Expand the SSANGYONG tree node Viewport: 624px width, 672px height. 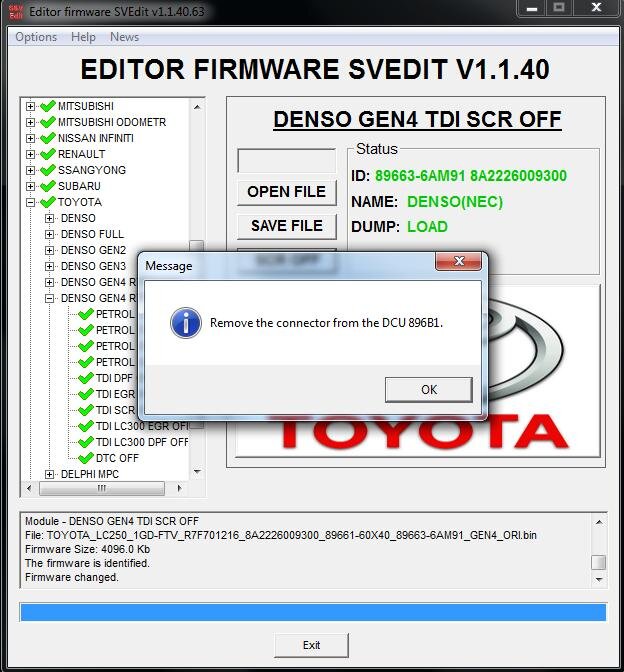coord(30,170)
